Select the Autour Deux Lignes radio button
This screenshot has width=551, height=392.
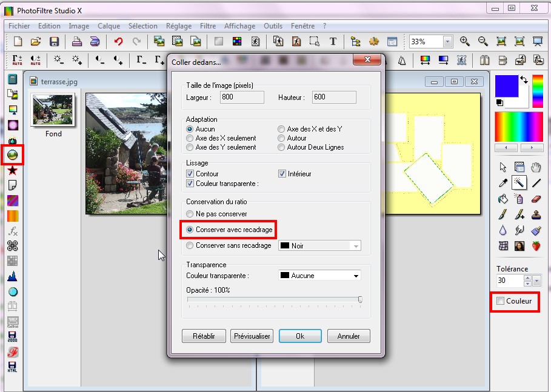(x=281, y=147)
